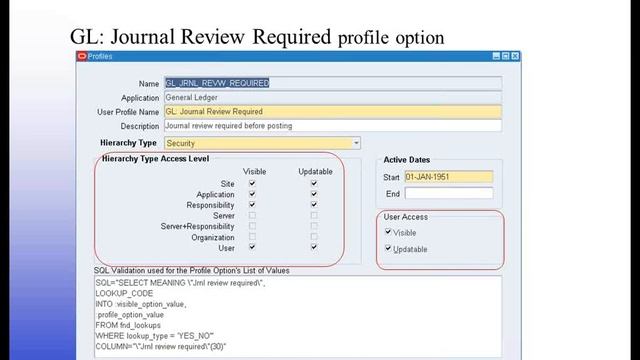Toggle Server Visible checkbox
Viewport: 640px width, 360px height.
[x=252, y=215]
